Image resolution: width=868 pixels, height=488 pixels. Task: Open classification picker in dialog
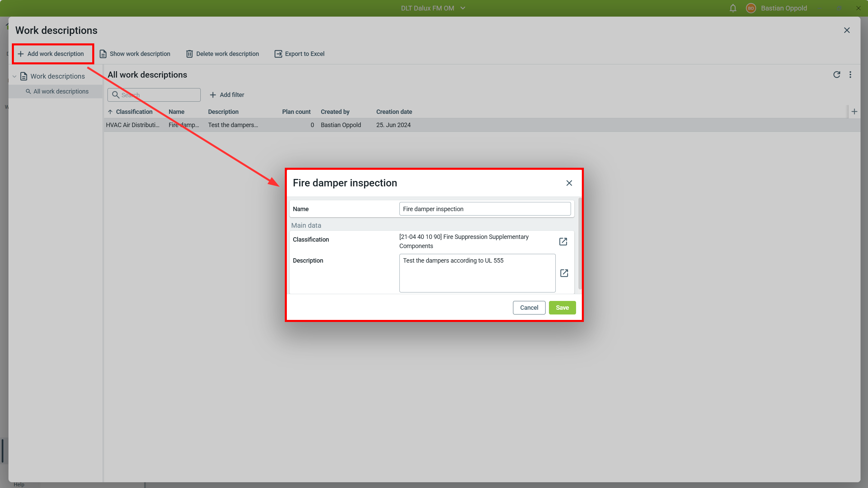563,242
